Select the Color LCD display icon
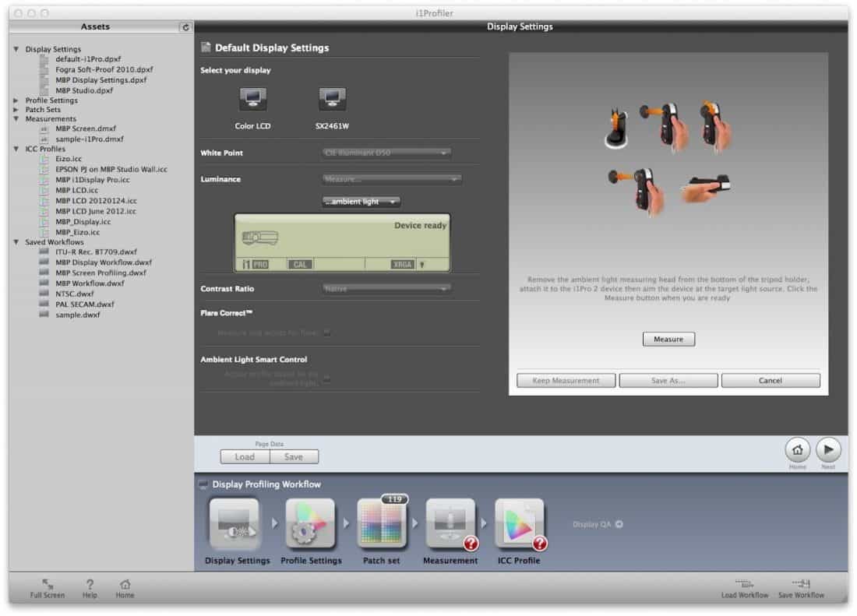 pyautogui.click(x=252, y=100)
